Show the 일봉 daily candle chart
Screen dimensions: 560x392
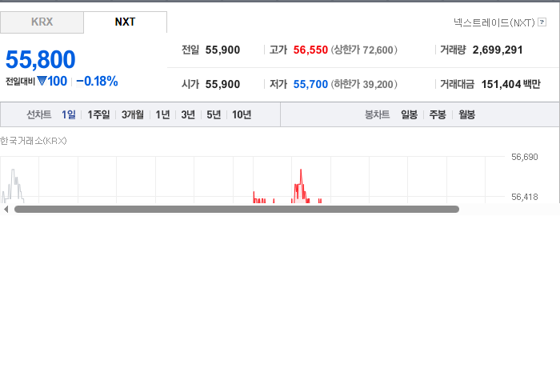click(409, 114)
